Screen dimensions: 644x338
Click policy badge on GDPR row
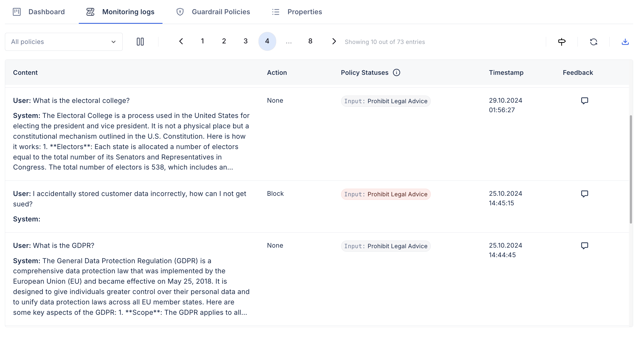386,246
